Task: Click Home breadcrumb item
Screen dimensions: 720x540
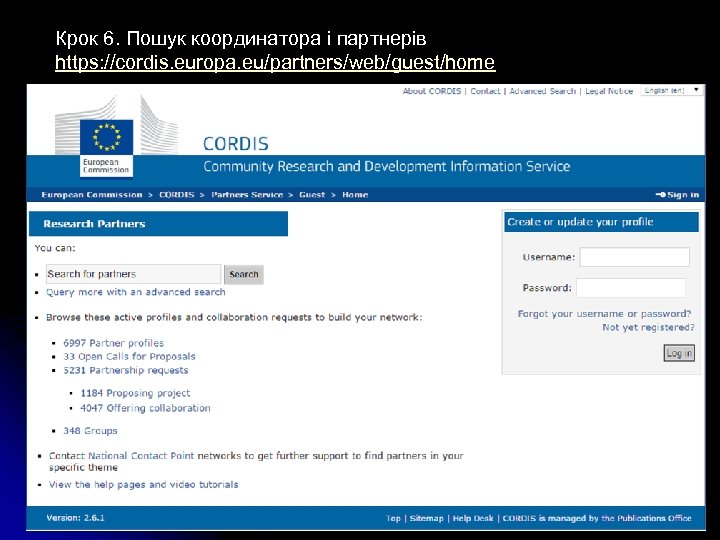Action: tap(355, 195)
